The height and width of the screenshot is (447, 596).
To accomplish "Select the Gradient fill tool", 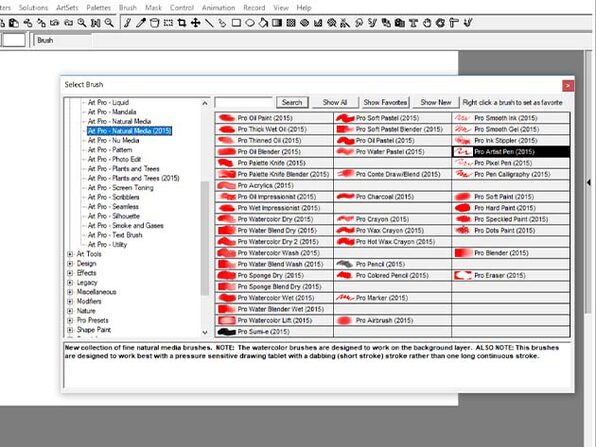I will pyautogui.click(x=277, y=23).
